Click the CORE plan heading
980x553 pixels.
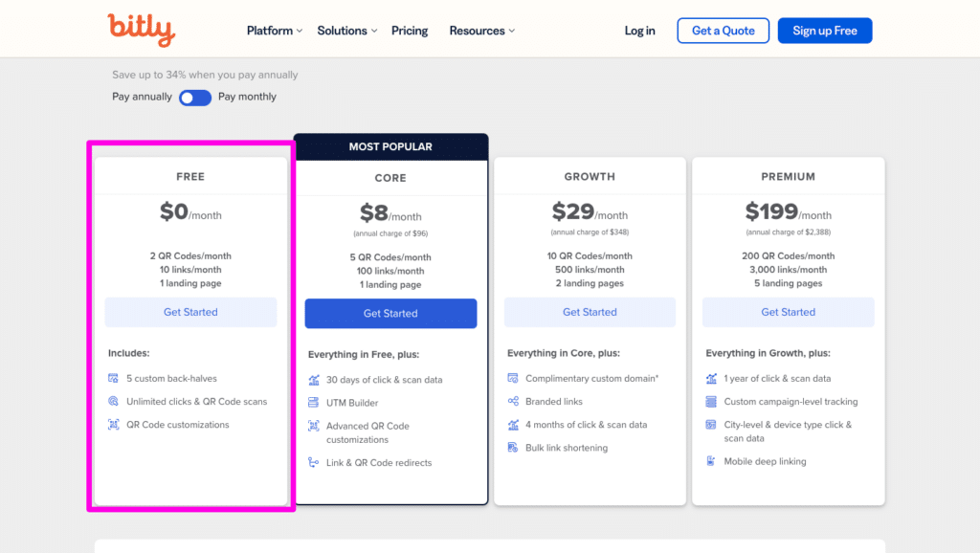(390, 178)
